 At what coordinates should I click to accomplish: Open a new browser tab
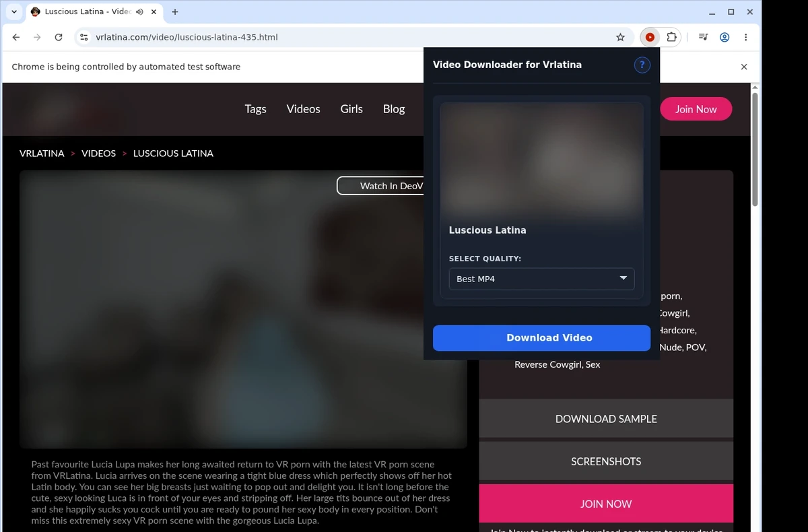[175, 11]
